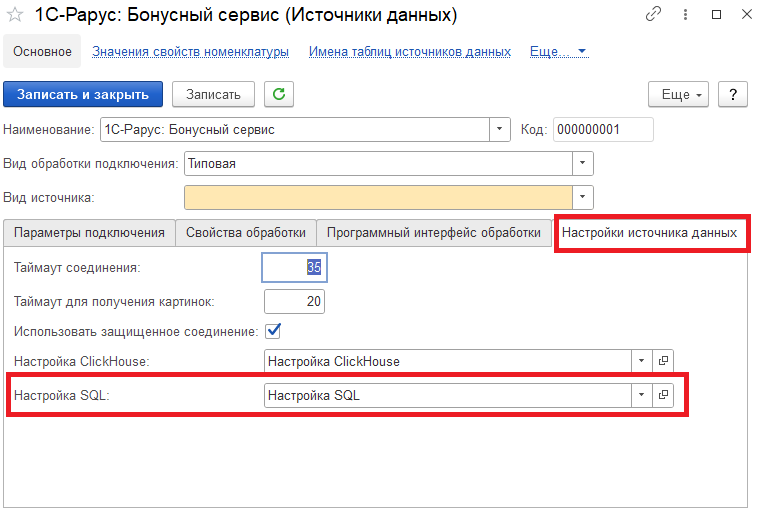
Task: Click the empty 'Вид источника' field
Action: click(378, 197)
